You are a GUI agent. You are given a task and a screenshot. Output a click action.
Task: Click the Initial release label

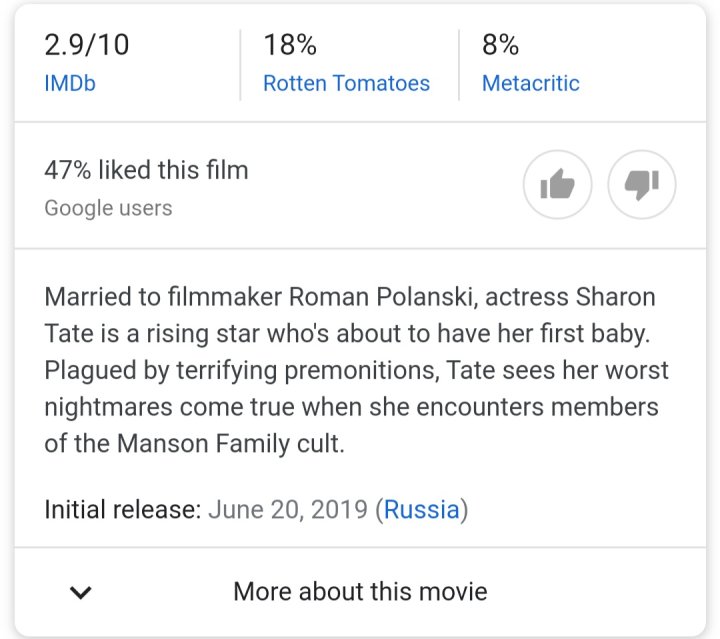pyautogui.click(x=122, y=510)
